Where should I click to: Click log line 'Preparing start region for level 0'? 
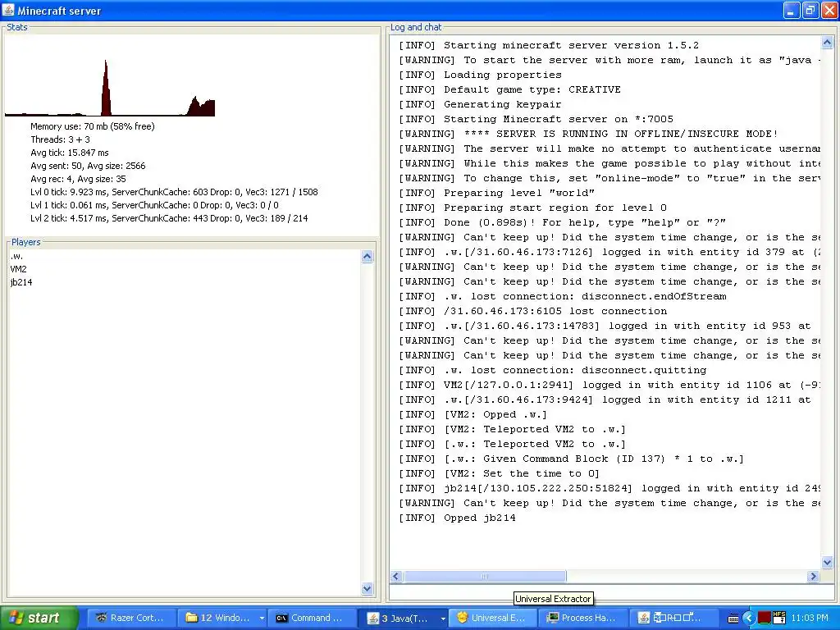pyautogui.click(x=532, y=208)
